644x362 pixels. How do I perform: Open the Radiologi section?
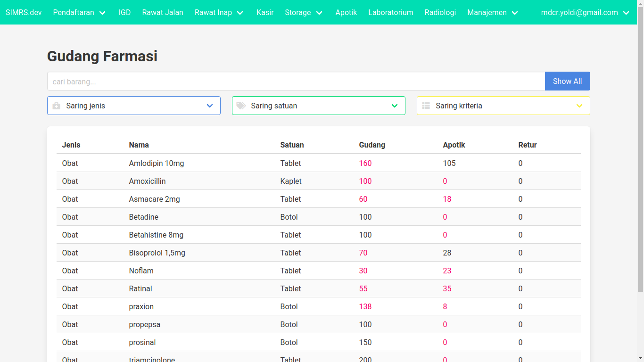pos(440,13)
